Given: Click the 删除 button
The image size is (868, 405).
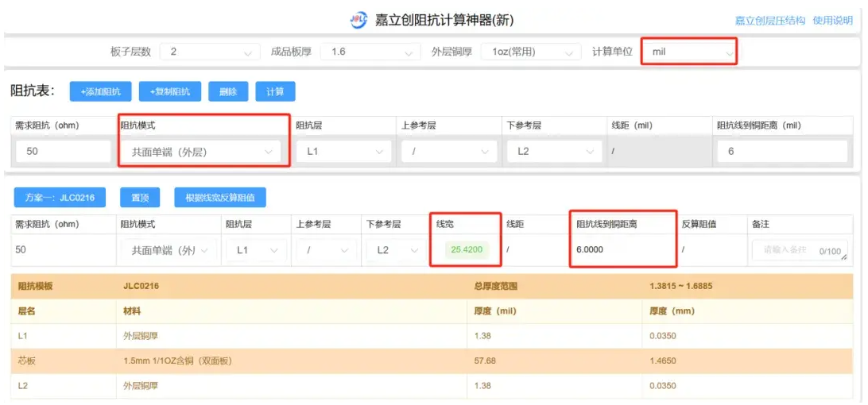Looking at the screenshot, I should pyautogui.click(x=228, y=92).
